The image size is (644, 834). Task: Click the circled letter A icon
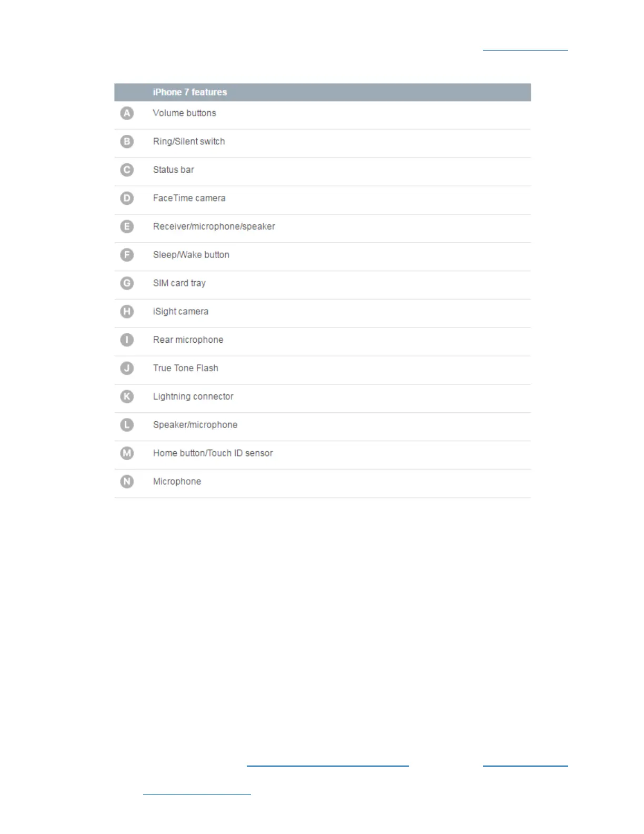(127, 113)
